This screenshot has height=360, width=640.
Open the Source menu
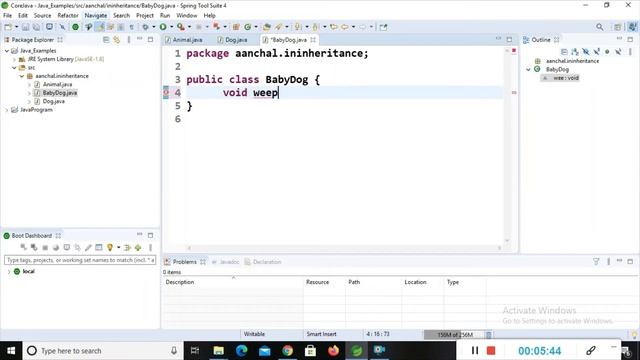click(x=42, y=16)
